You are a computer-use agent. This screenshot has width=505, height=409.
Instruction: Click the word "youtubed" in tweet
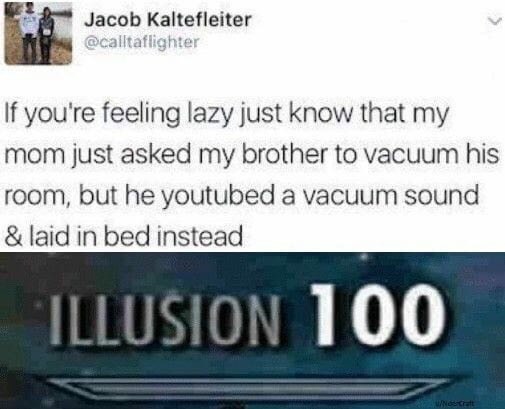pos(220,196)
